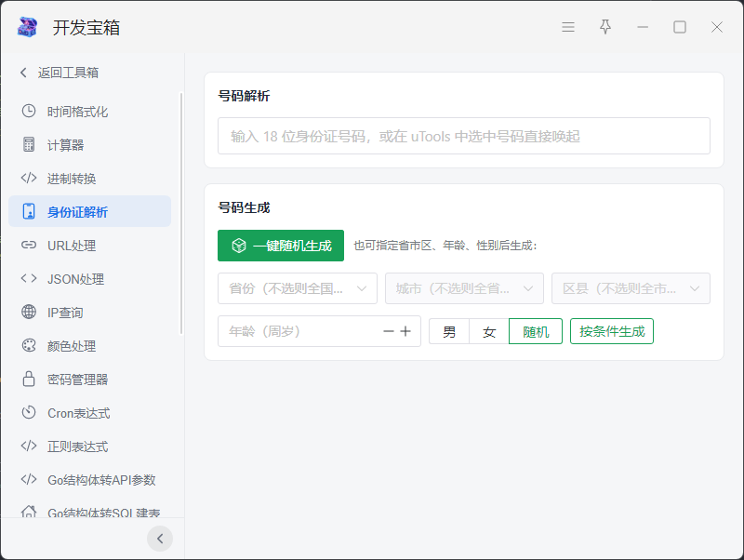The height and width of the screenshot is (560, 744).
Task: Click the 开发宝箱 title text
Action: coord(86,28)
